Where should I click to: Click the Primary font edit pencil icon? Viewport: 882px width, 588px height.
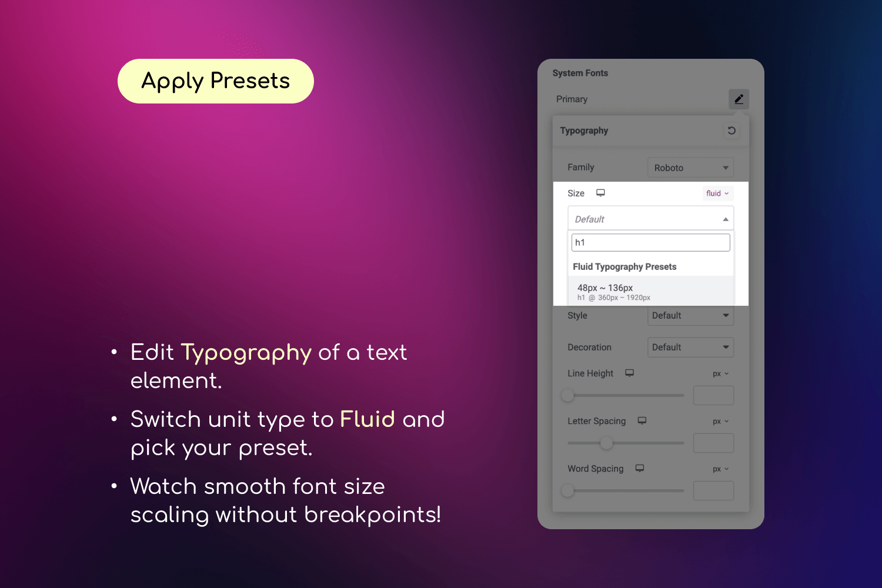point(739,99)
